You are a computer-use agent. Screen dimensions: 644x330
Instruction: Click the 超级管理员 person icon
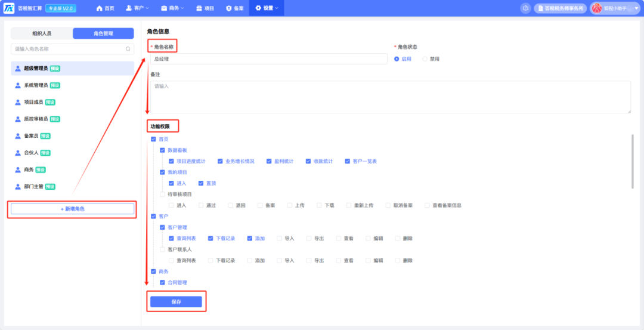(18, 69)
